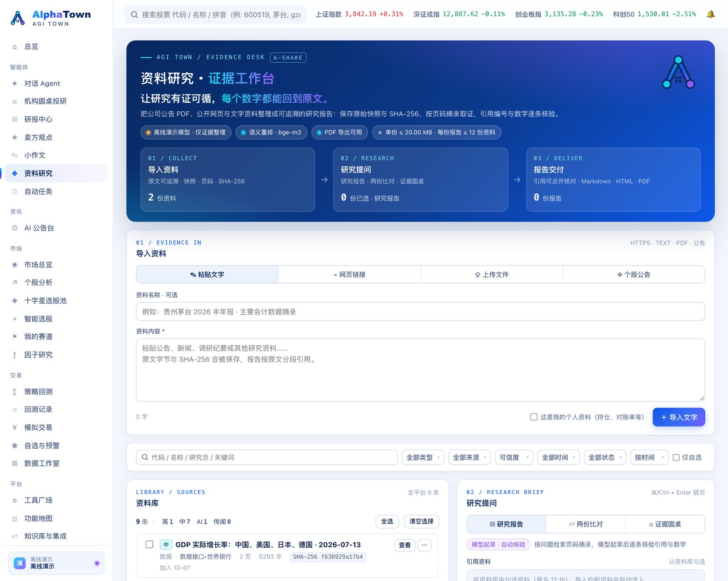The height and width of the screenshot is (581, 728).
Task: Open the 可信度 dropdown
Action: tap(514, 457)
